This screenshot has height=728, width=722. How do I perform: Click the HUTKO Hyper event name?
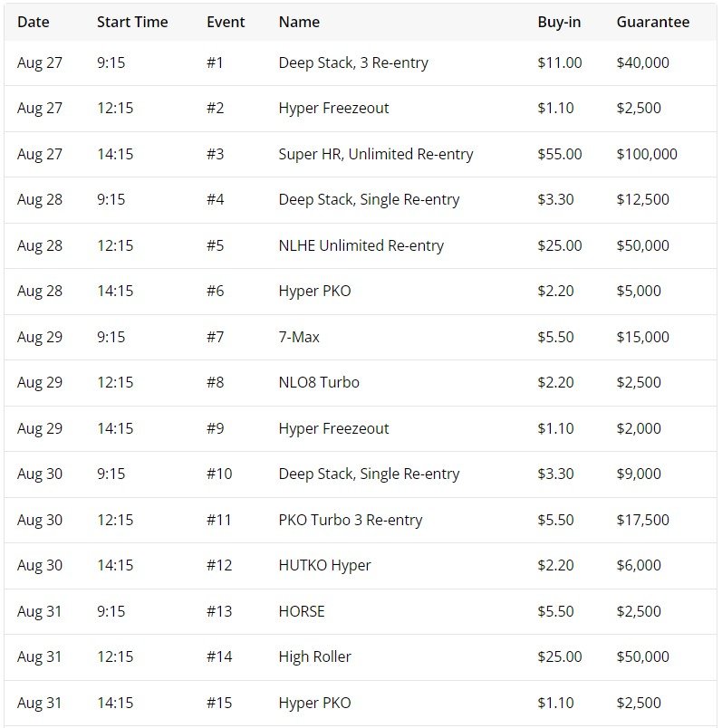pos(324,565)
